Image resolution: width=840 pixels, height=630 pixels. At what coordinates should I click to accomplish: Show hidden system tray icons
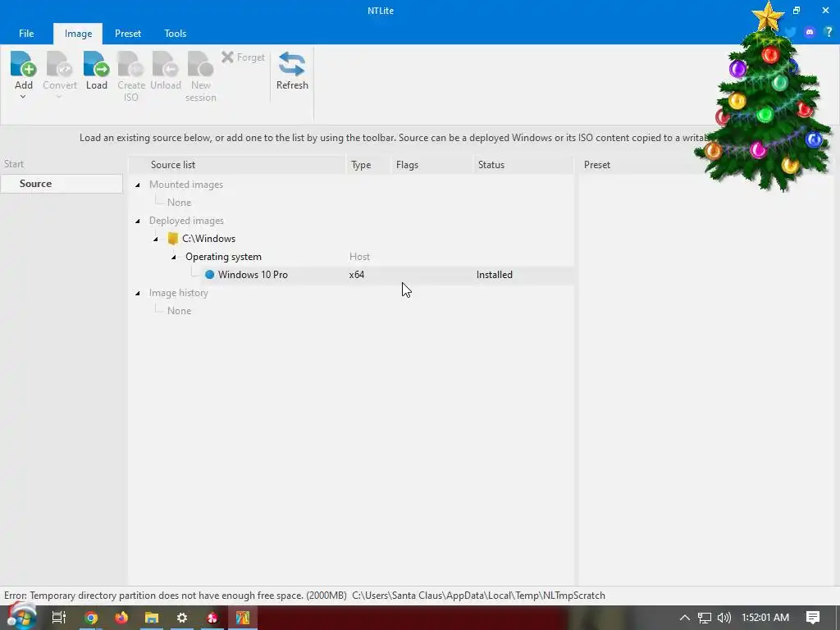click(685, 618)
